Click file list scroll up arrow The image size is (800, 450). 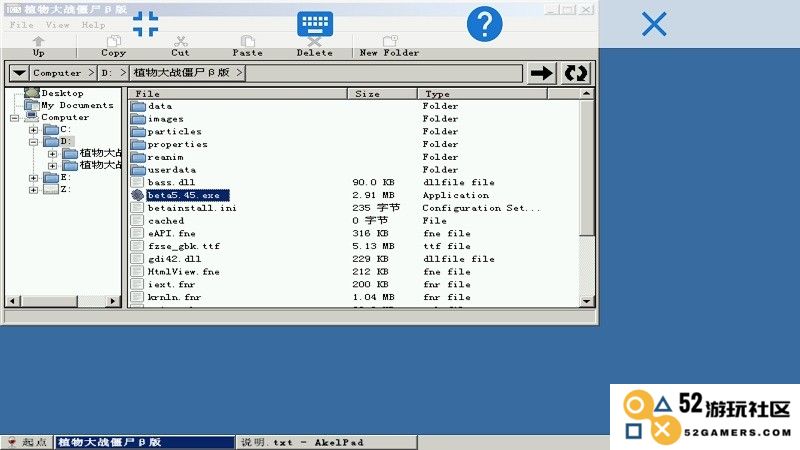(x=587, y=94)
